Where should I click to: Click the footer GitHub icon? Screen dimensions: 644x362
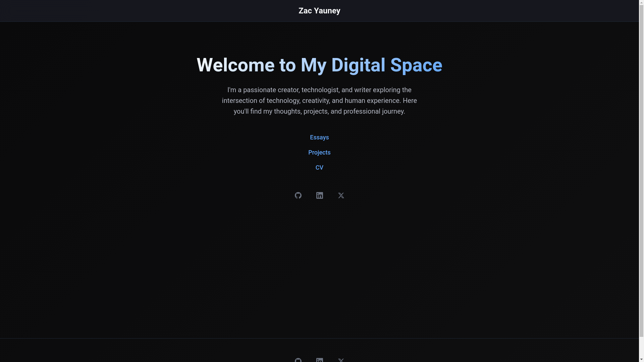coord(298,360)
